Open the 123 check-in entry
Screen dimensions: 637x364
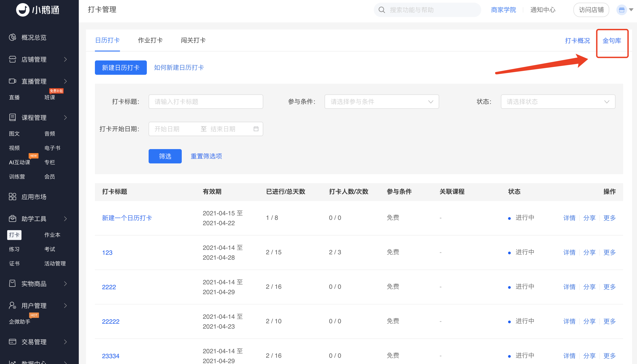coord(107,253)
